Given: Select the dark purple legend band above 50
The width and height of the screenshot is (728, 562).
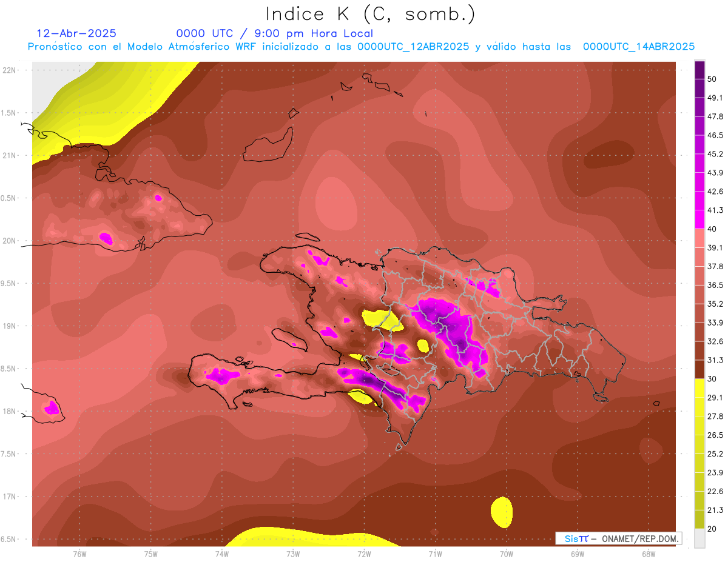Looking at the screenshot, I should (x=699, y=70).
